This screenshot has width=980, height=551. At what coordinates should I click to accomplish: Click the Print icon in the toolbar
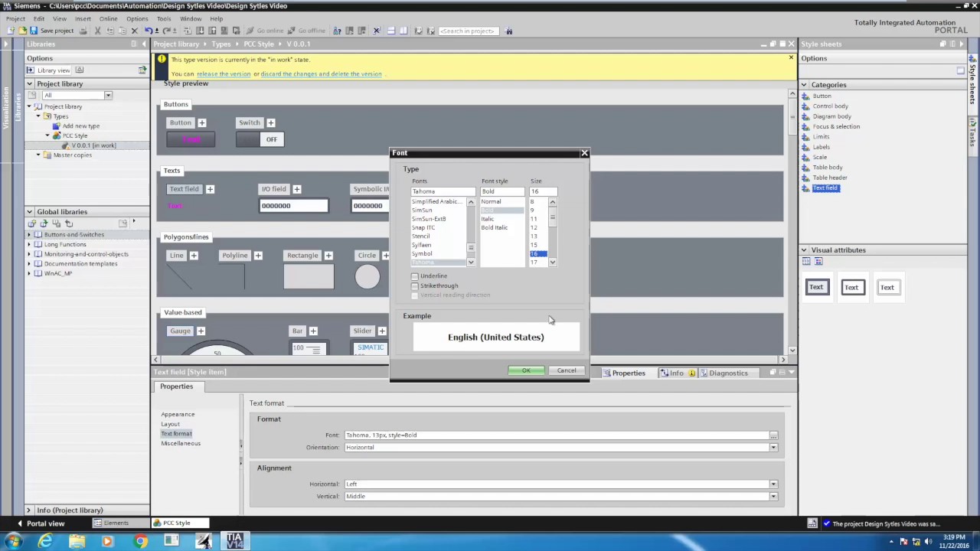point(84,31)
